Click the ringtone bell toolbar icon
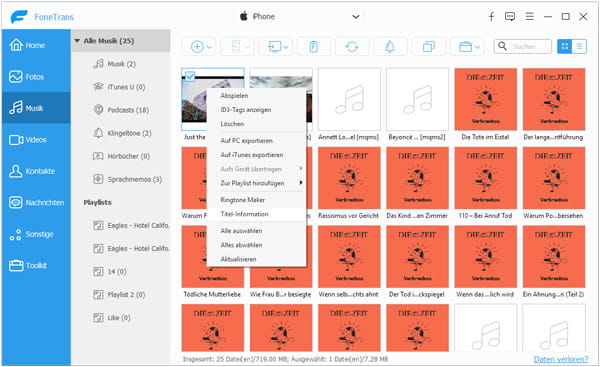The height and width of the screenshot is (367, 600). [x=390, y=47]
